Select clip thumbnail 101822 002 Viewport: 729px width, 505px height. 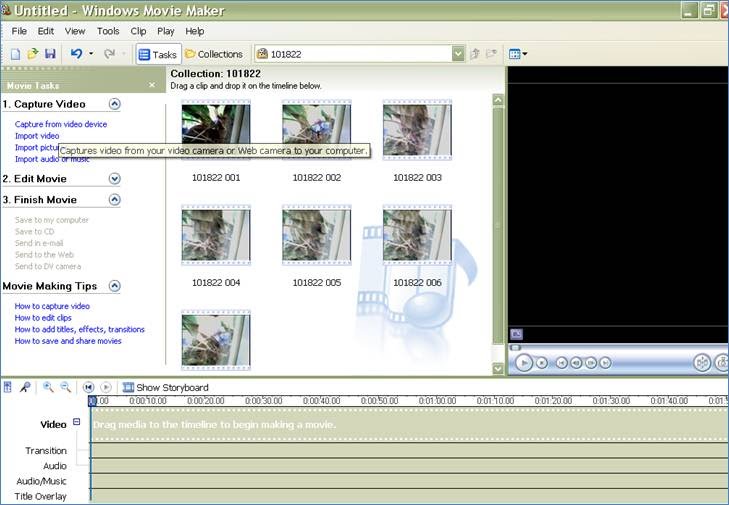[x=317, y=130]
